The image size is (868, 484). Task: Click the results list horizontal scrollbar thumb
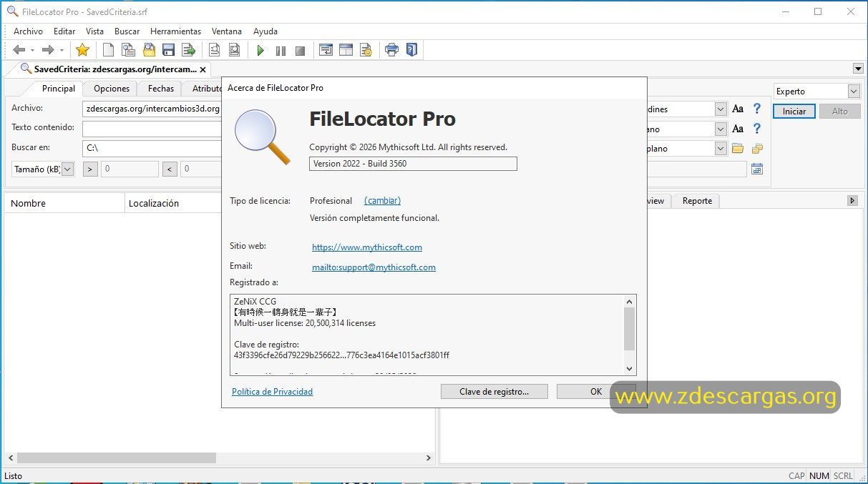click(x=116, y=458)
